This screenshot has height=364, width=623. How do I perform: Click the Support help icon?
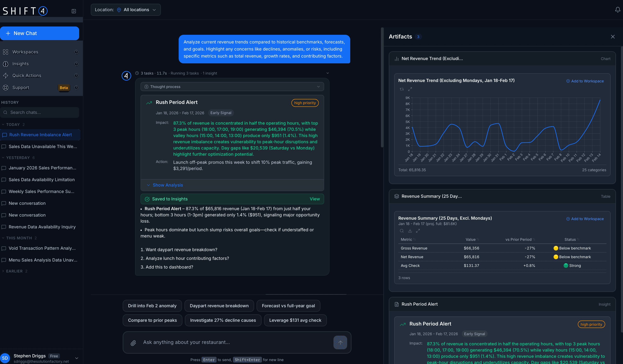coord(76,87)
